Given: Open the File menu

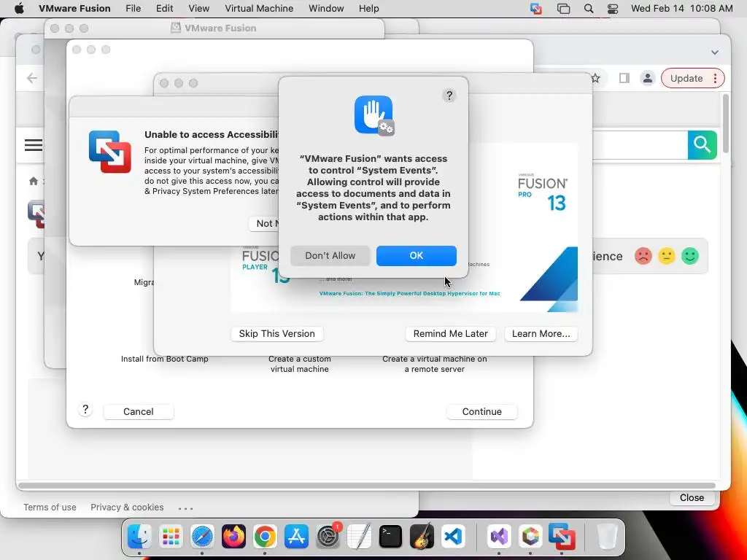Looking at the screenshot, I should coord(133,9).
